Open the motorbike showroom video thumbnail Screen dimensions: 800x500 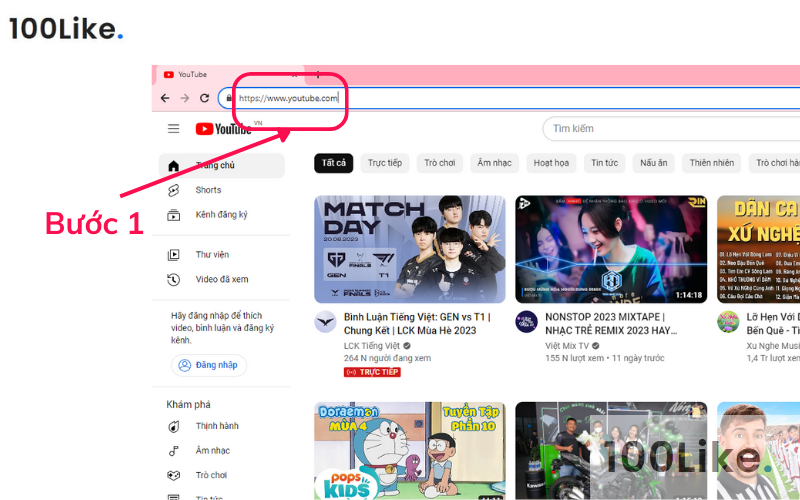coord(611,451)
